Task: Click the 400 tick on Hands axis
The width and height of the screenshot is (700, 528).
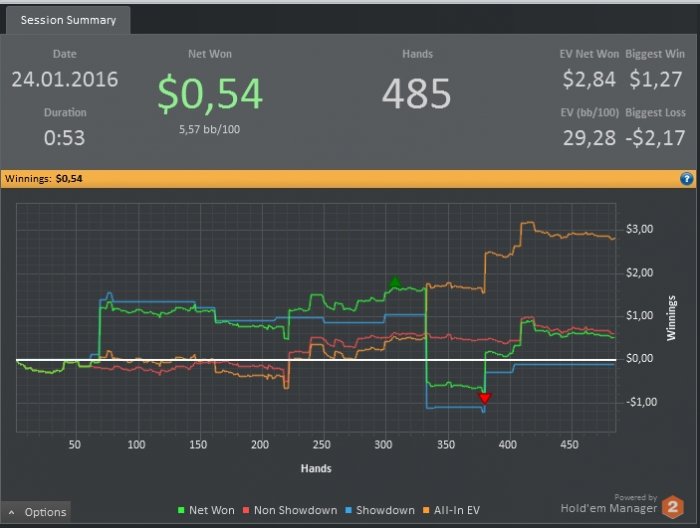Action: click(508, 445)
